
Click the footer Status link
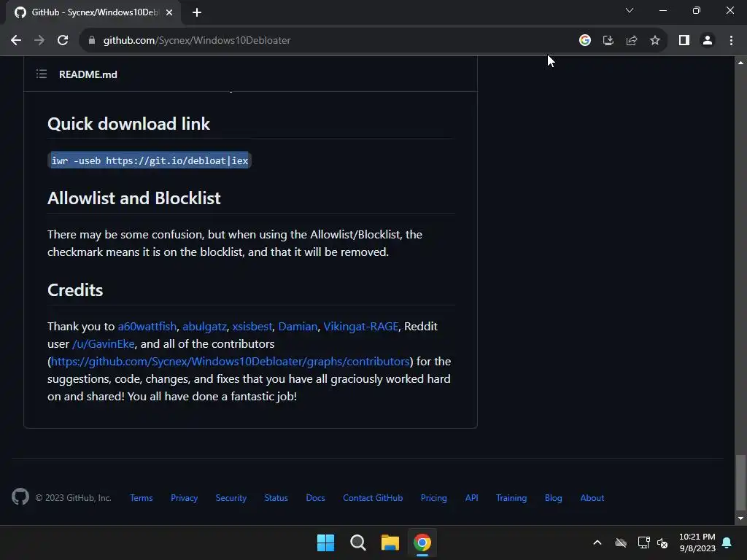coord(276,497)
